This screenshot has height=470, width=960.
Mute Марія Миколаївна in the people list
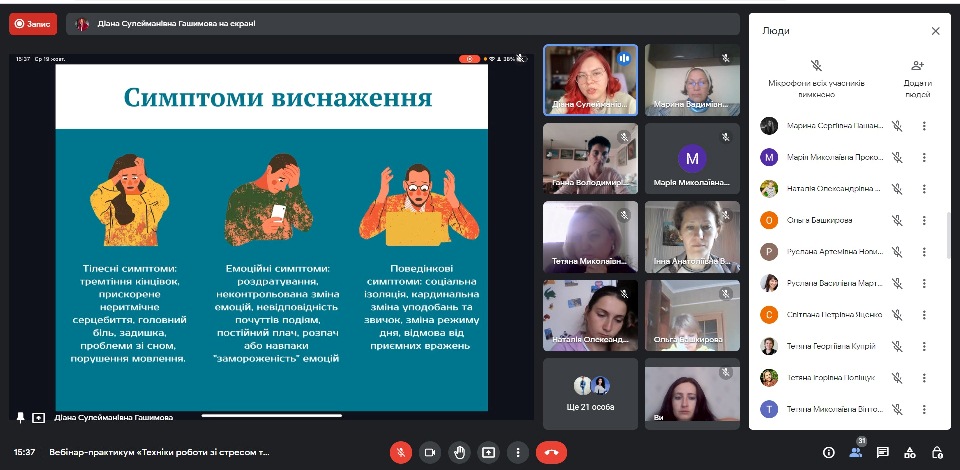coord(896,157)
